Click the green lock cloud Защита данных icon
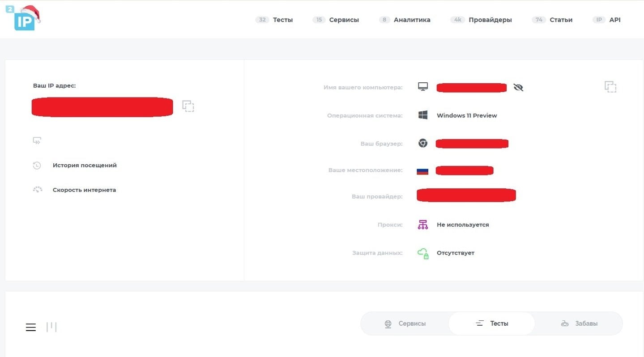 422,252
